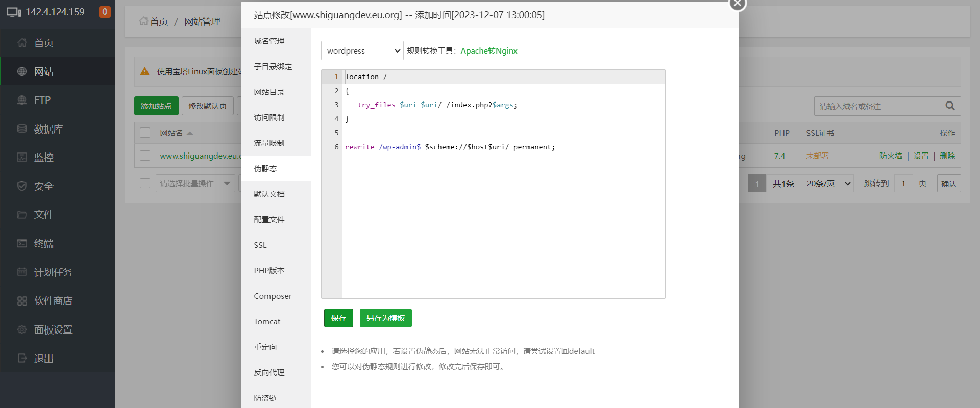Image resolution: width=980 pixels, height=408 pixels.
Task: Expand the 20条/页 page size dropdown
Action: [x=829, y=184]
